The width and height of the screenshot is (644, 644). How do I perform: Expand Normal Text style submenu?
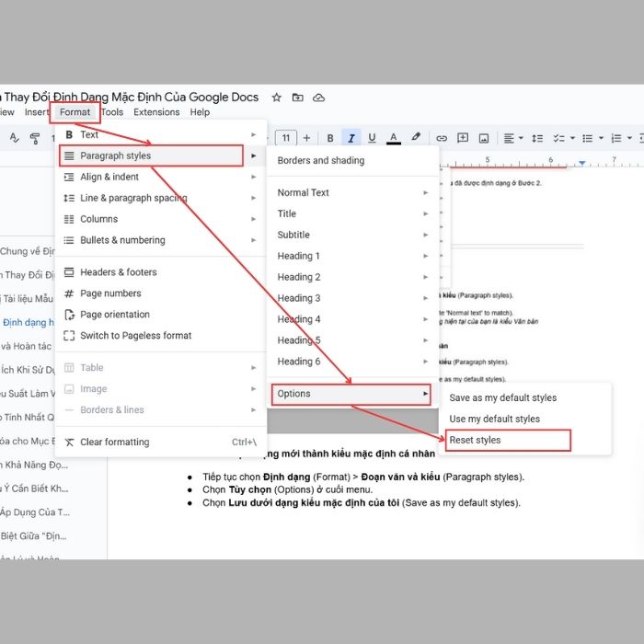click(352, 192)
